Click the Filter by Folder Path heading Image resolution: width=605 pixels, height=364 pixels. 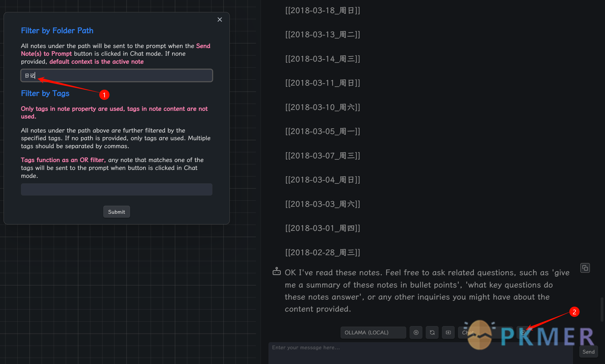click(57, 31)
